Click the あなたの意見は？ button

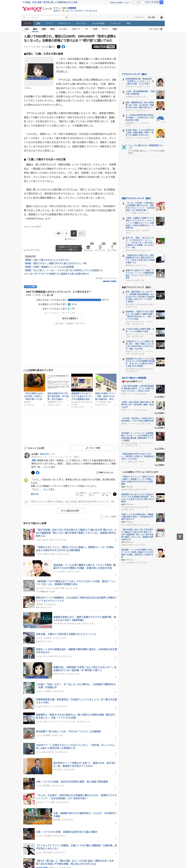click(x=70, y=318)
